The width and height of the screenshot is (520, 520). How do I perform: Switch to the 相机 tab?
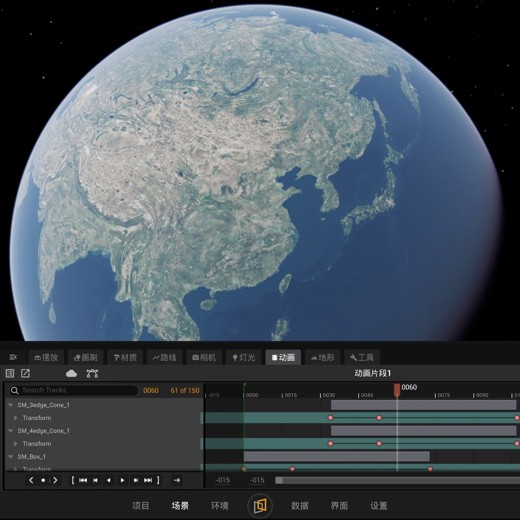coord(204,357)
